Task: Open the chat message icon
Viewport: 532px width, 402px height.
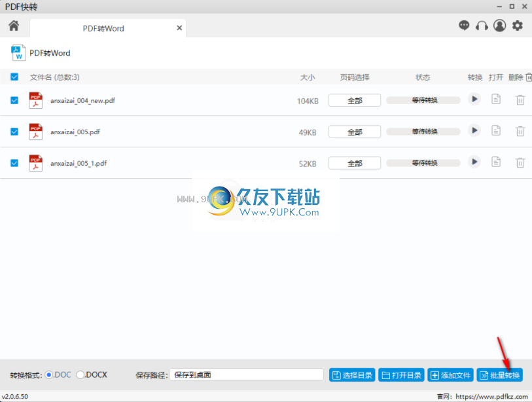Action: pos(464,26)
